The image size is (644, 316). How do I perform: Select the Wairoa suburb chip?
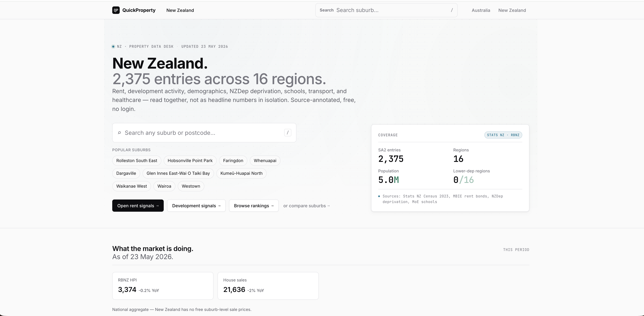click(x=164, y=186)
